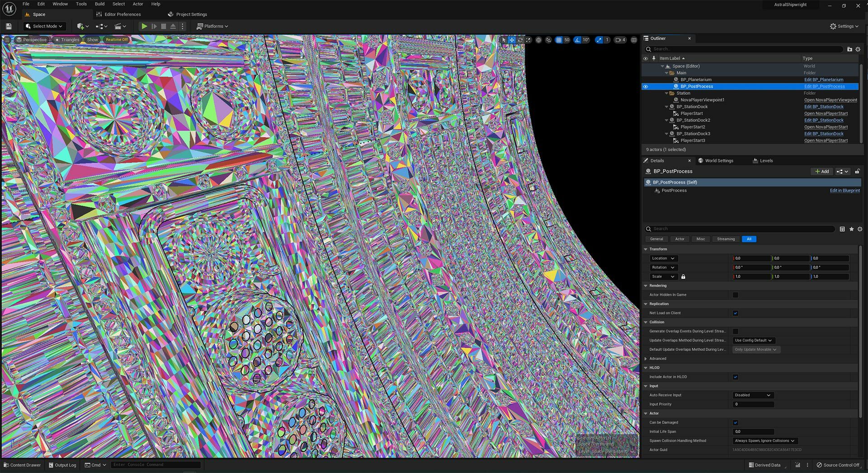The width and height of the screenshot is (868, 473).
Task: Open the Platforms dropdown
Action: (x=212, y=26)
